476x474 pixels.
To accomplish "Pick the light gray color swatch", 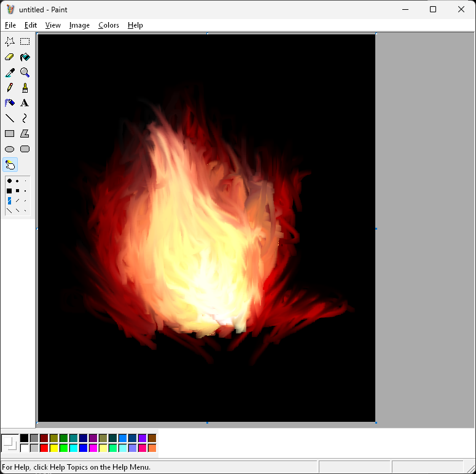I will click(34, 448).
